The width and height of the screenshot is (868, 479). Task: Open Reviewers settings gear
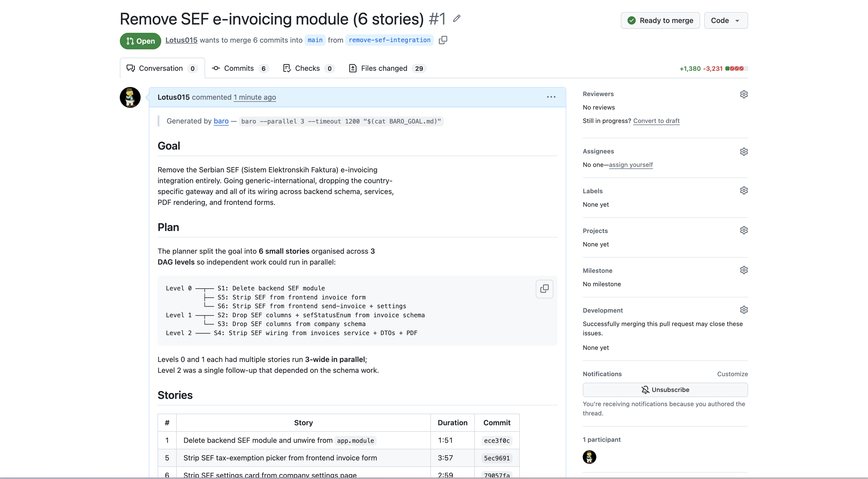click(x=744, y=94)
